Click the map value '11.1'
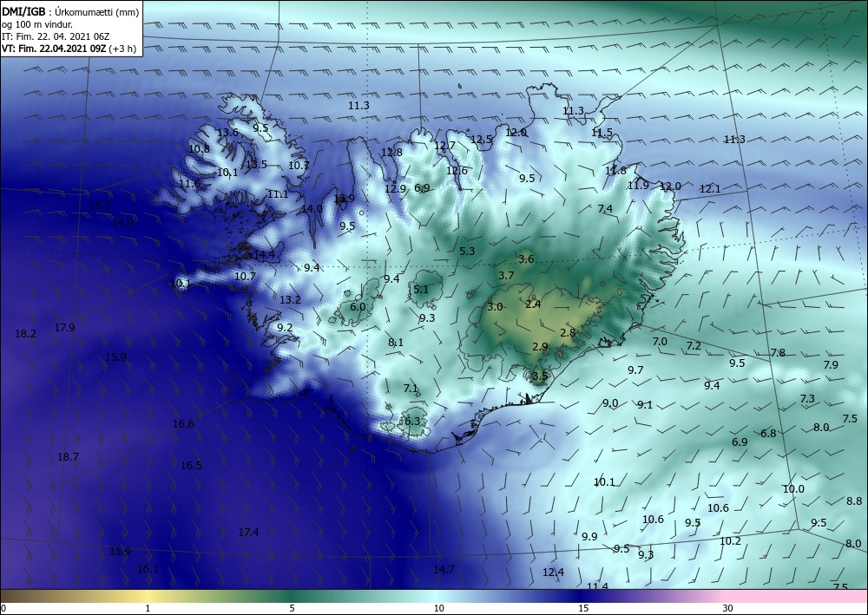 278,194
